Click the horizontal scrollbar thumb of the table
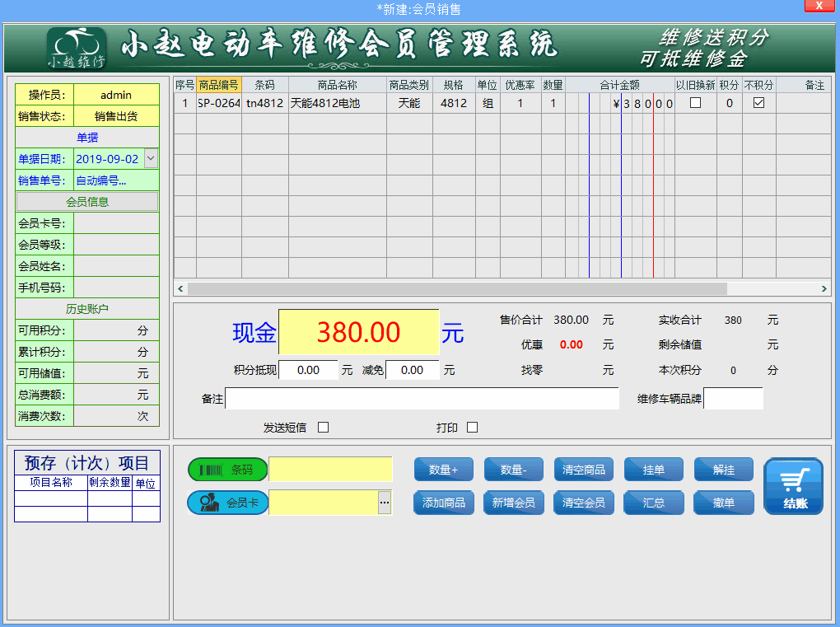This screenshot has width=840, height=627. point(457,289)
